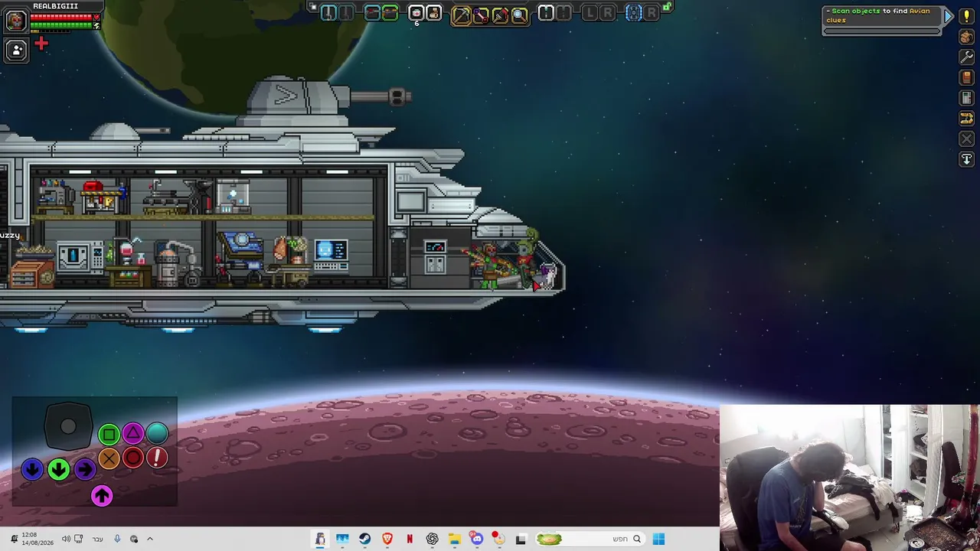Viewport: 980px width, 551px height.
Task: Open the yellow collections sidebar icon
Action: pyautogui.click(x=966, y=119)
